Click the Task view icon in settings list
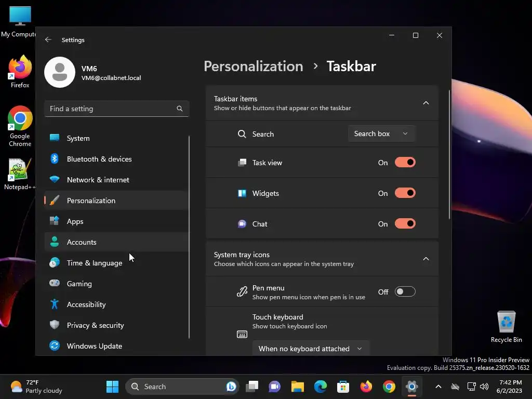Viewport: 532px width, 399px height. [242, 163]
